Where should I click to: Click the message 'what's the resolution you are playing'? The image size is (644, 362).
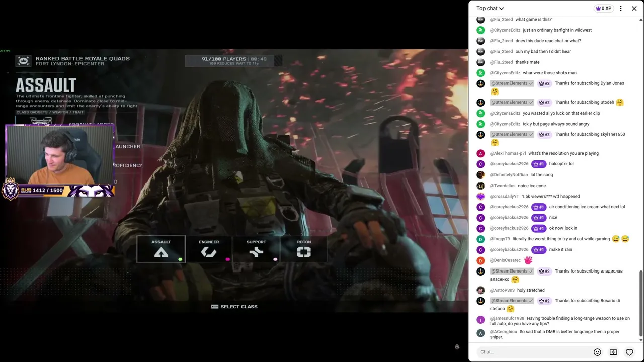coord(563,153)
